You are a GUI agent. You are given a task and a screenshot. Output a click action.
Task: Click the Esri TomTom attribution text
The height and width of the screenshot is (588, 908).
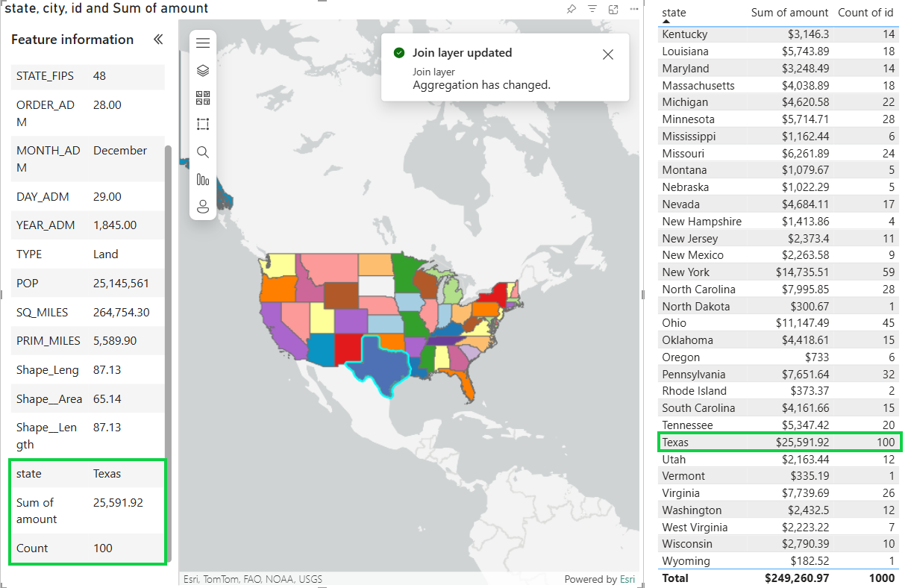[252, 579]
